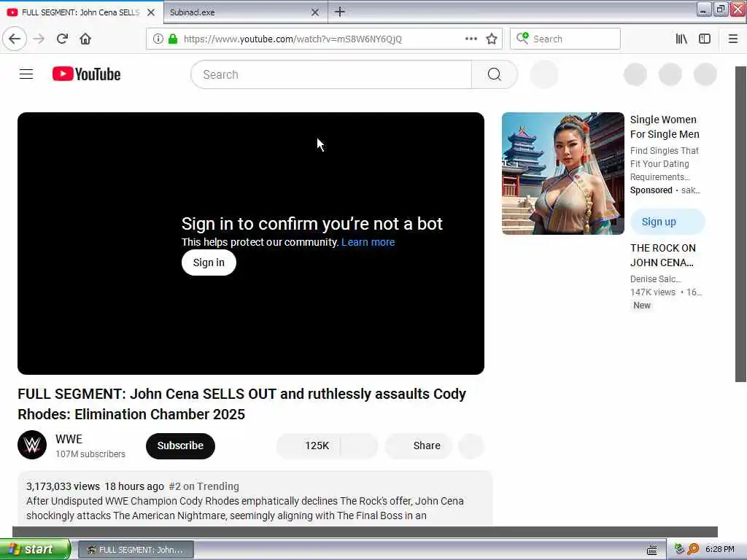Viewport: 747px width, 560px height.
Task: Like the video showing 125K
Action: pos(309,446)
